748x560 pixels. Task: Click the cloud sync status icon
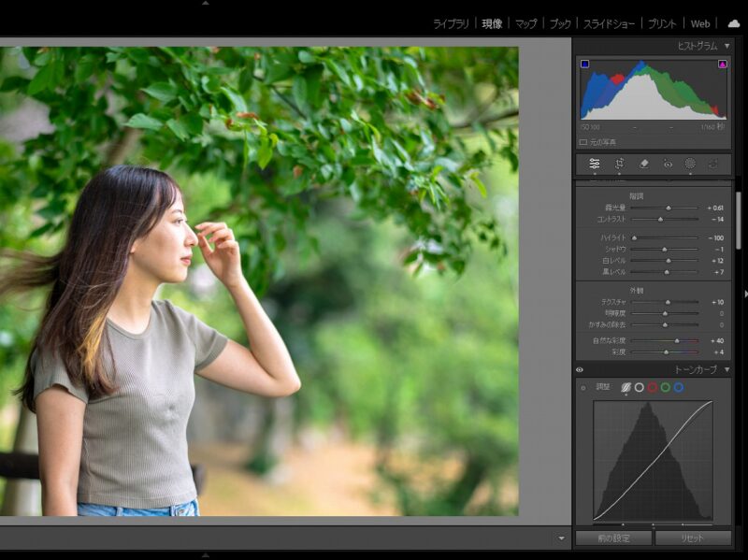(733, 23)
